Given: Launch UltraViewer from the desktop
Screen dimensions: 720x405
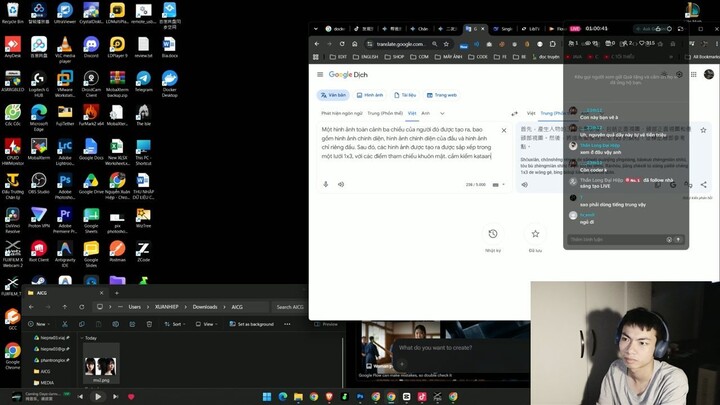Looking at the screenshot, I should click(x=65, y=13).
